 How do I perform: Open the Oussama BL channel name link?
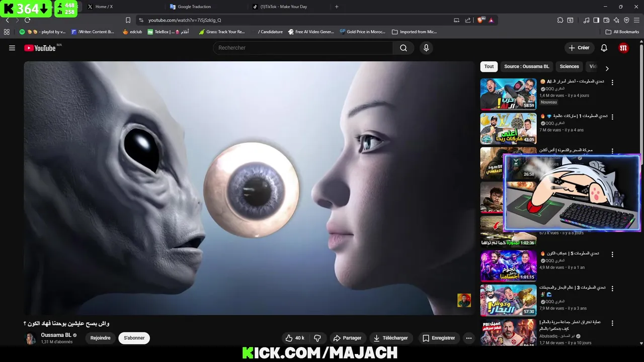[x=56, y=335]
